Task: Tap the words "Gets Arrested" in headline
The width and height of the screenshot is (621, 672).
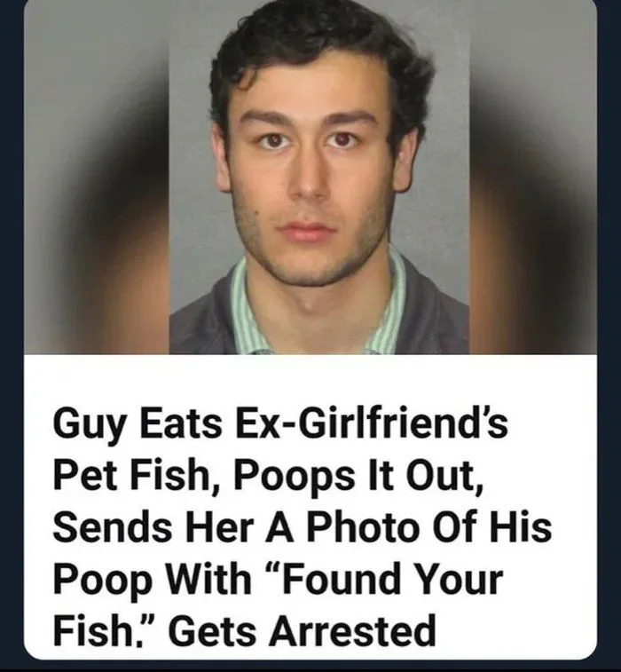Action: tap(303, 630)
